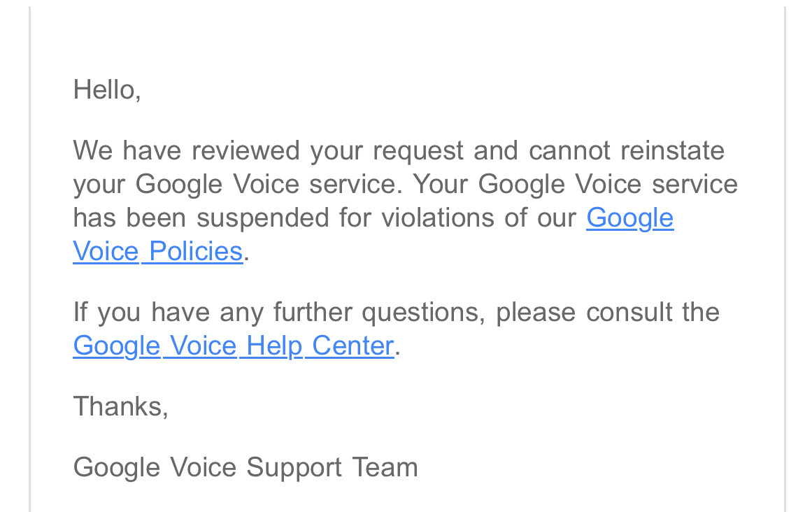
Task: Click the word "cannot" in the first line
Action: click(x=569, y=150)
